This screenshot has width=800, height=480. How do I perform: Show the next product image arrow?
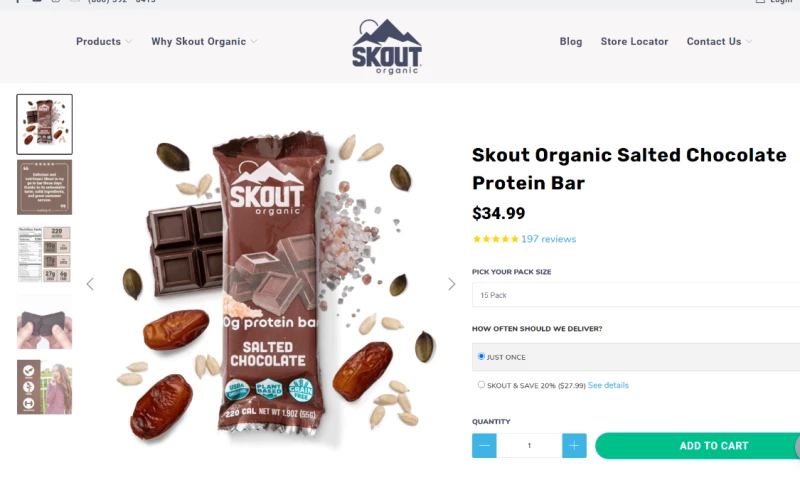pyautogui.click(x=452, y=284)
